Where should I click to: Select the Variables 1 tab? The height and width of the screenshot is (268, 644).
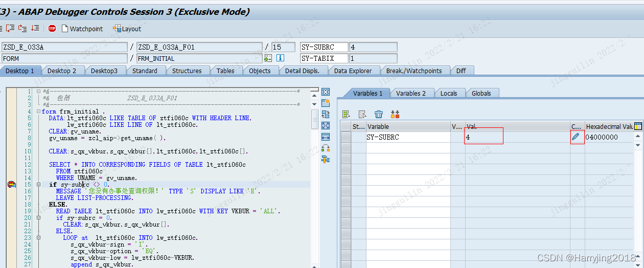pos(367,93)
